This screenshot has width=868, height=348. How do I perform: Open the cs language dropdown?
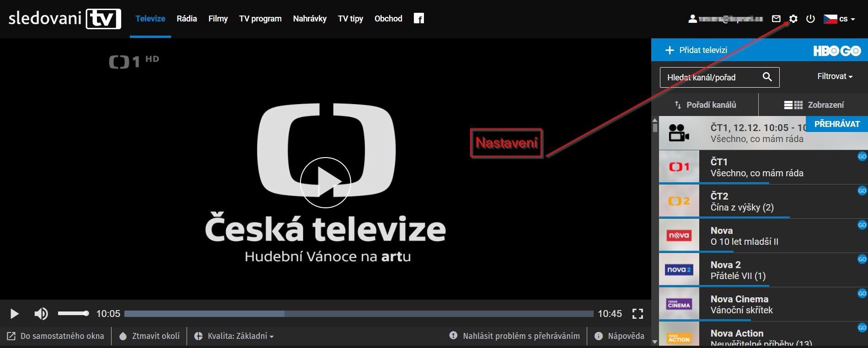click(847, 19)
